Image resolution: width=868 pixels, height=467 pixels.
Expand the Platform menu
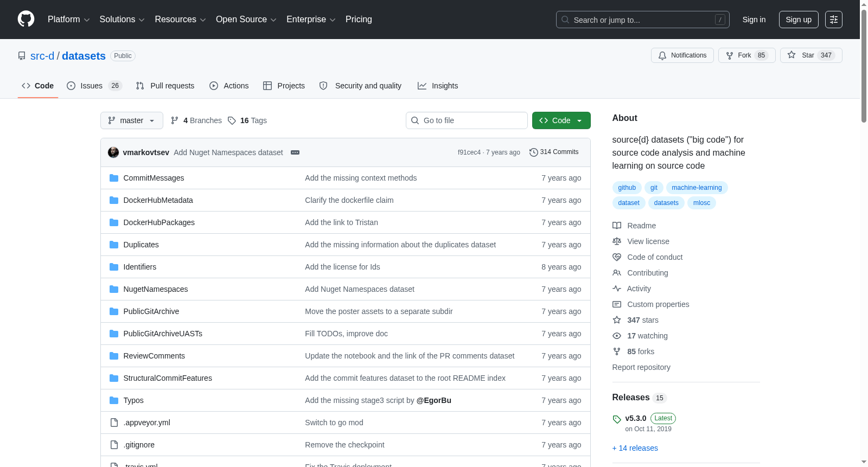pos(69,20)
